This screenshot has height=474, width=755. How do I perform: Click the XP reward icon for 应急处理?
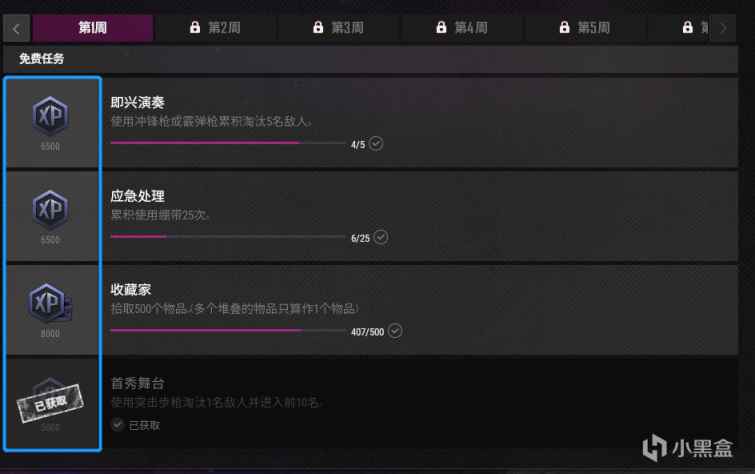pyautogui.click(x=51, y=210)
